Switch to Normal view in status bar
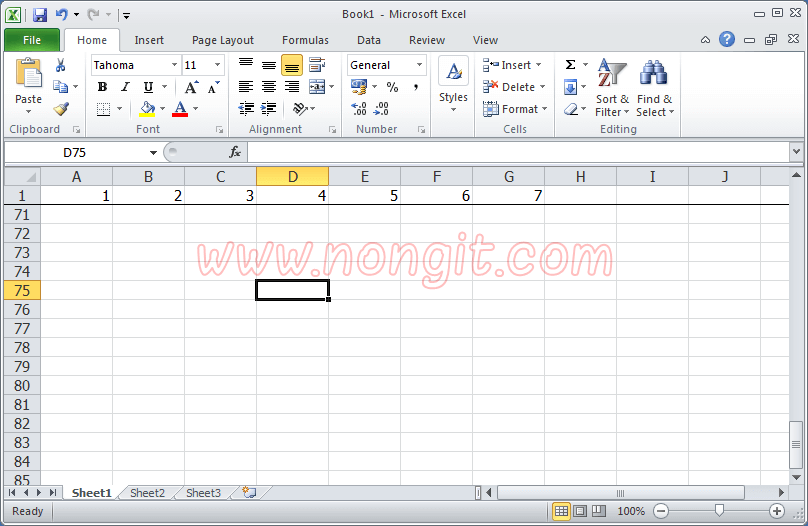 tap(561, 511)
